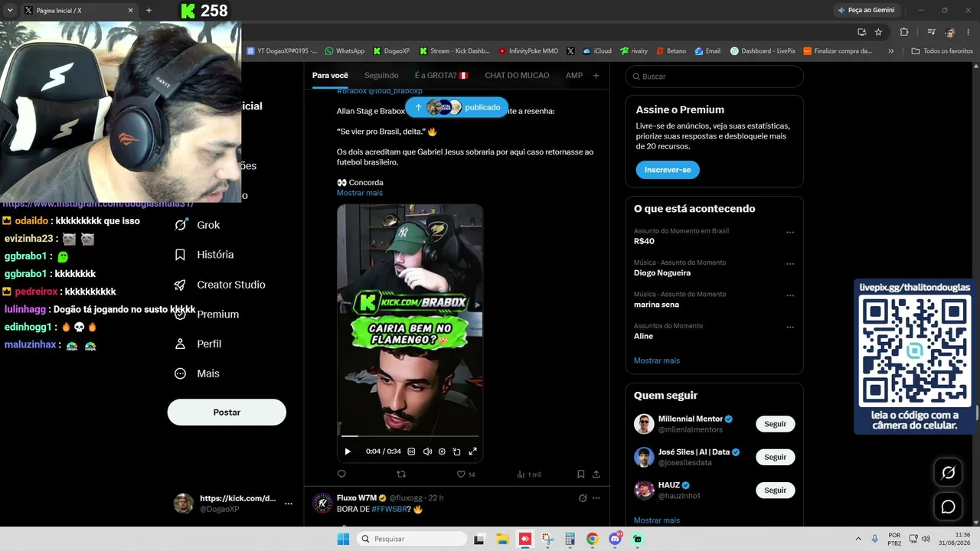The height and width of the screenshot is (551, 980).
Task: Open the Todos os favoritos folder
Action: click(942, 51)
